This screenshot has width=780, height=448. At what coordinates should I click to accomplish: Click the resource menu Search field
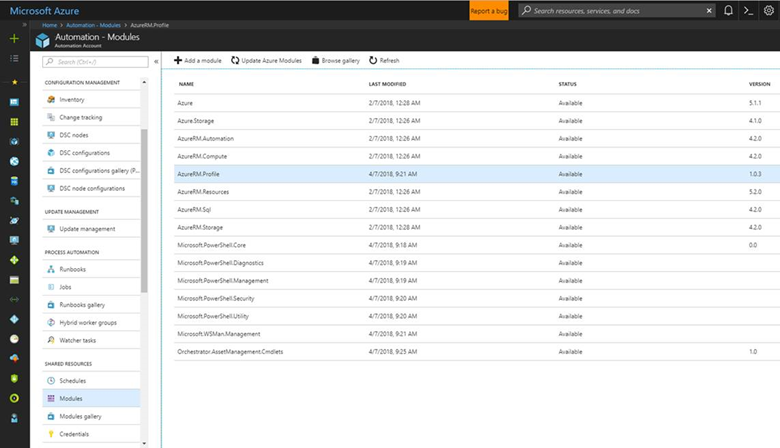(x=96, y=62)
